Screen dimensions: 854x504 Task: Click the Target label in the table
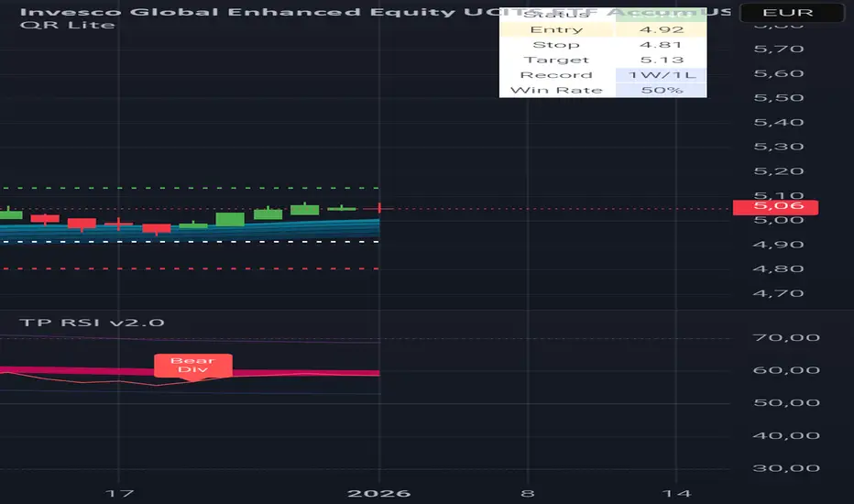coord(557,60)
